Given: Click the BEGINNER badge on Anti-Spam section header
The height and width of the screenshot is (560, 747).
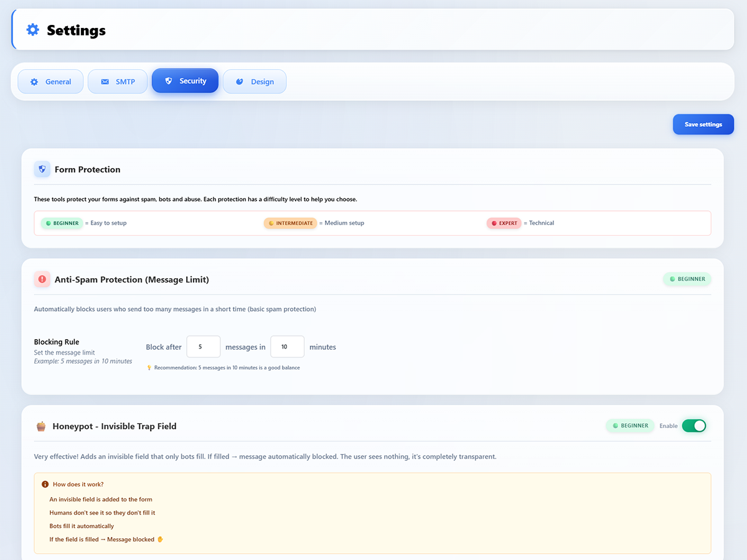Looking at the screenshot, I should 687,279.
